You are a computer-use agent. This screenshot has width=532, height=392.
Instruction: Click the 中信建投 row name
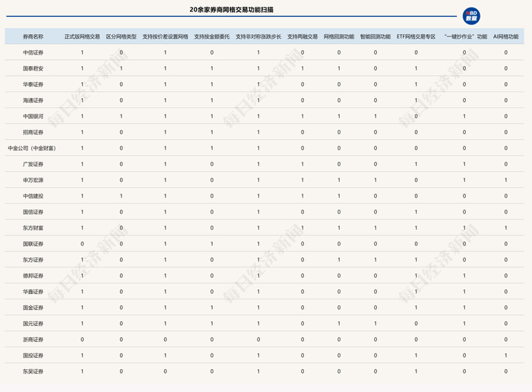[33, 196]
